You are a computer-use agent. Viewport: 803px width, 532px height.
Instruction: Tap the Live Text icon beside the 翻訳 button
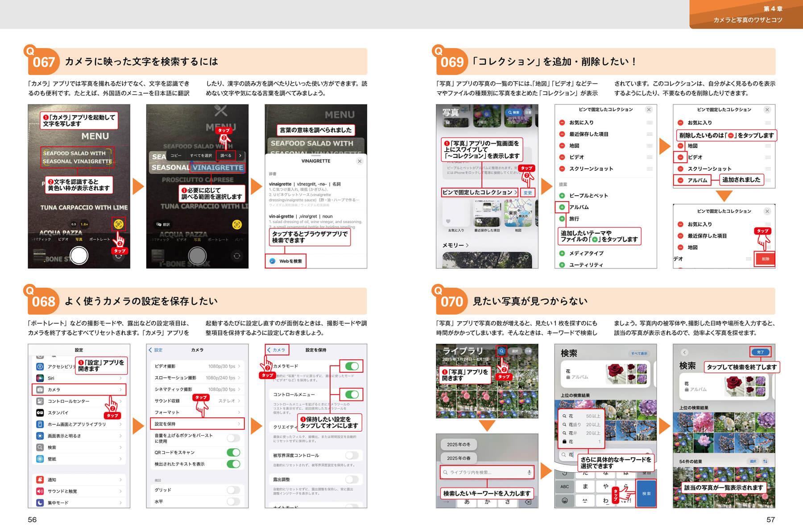(x=237, y=224)
